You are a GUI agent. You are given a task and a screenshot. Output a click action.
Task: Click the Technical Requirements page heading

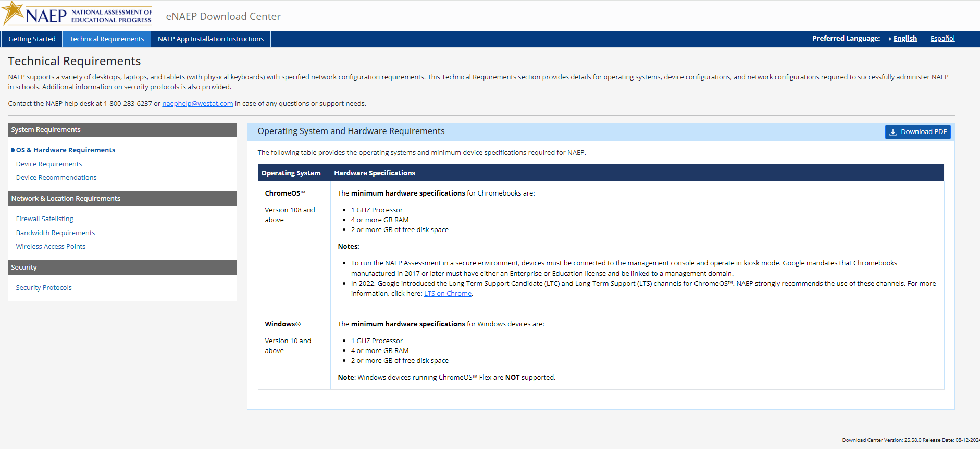pyautogui.click(x=75, y=62)
